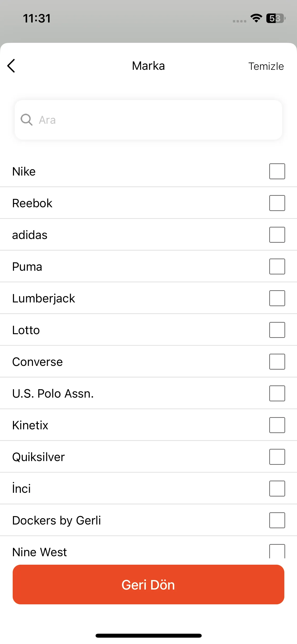
Task: Check the İnci brand checkbox
Action: [x=277, y=489]
